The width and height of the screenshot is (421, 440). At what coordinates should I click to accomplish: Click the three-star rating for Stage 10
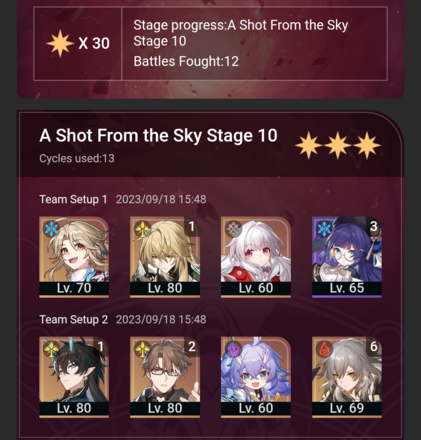click(338, 145)
